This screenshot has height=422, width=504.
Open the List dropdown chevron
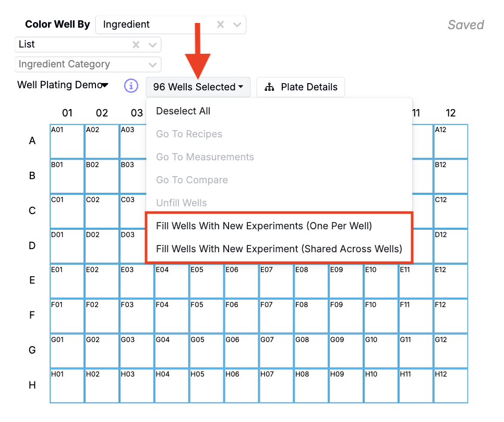(153, 44)
